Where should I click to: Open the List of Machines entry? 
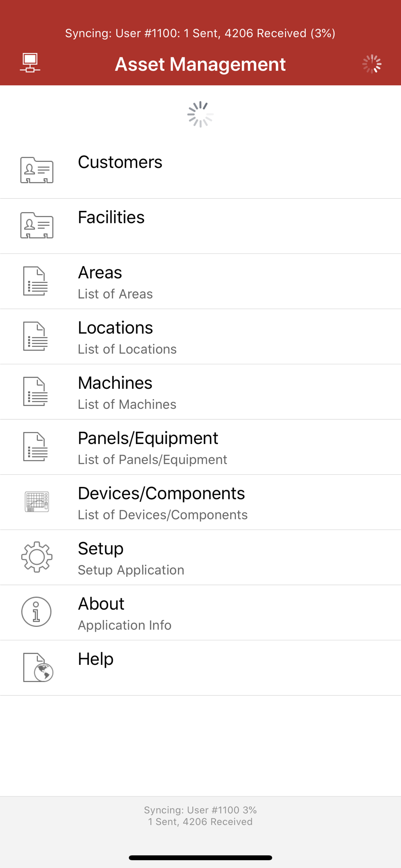tap(127, 404)
